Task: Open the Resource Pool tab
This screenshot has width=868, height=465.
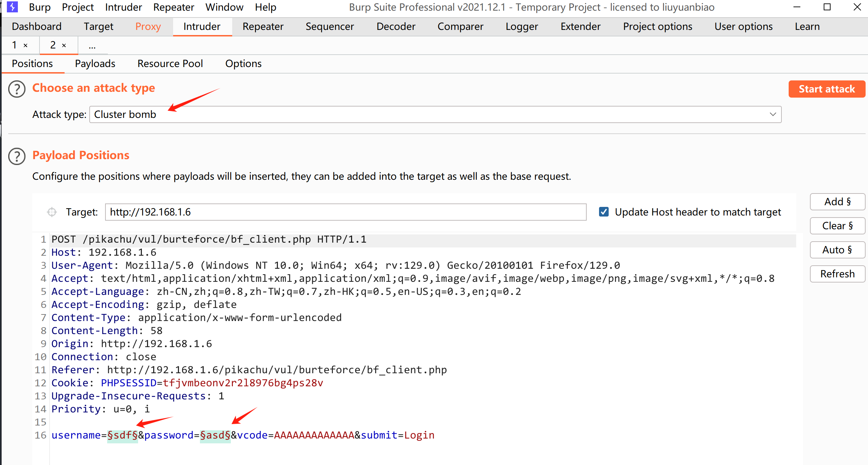Action: coord(170,64)
